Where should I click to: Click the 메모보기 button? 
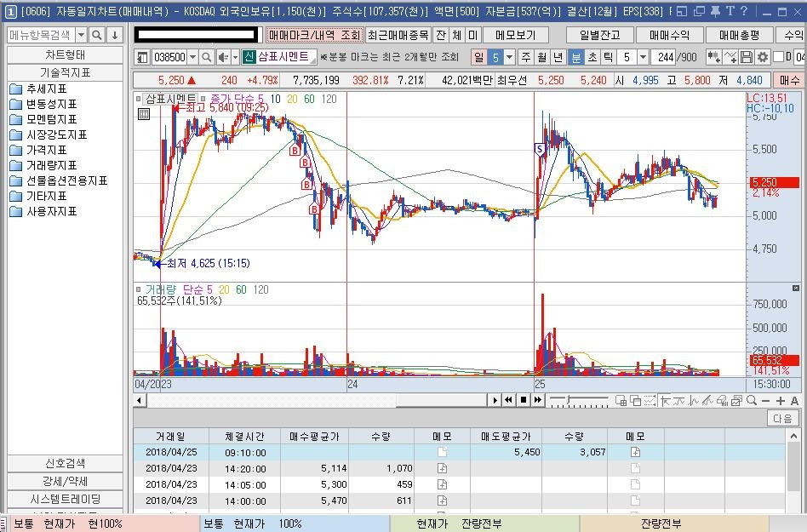click(x=515, y=35)
